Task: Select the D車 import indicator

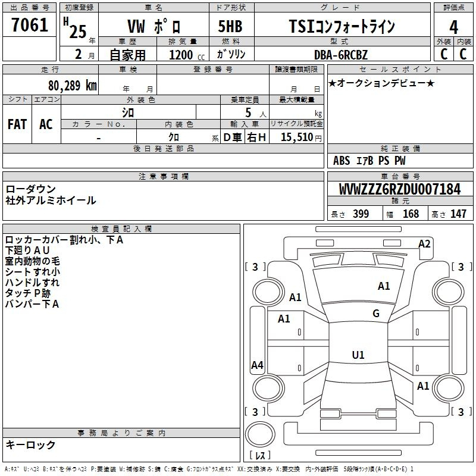Action: 233,137
